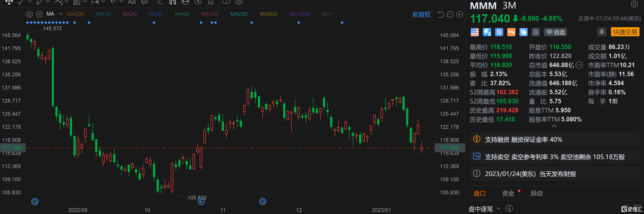Switch to the 盘口 tab
The height and width of the screenshot is (214, 644).
pyautogui.click(x=479, y=193)
